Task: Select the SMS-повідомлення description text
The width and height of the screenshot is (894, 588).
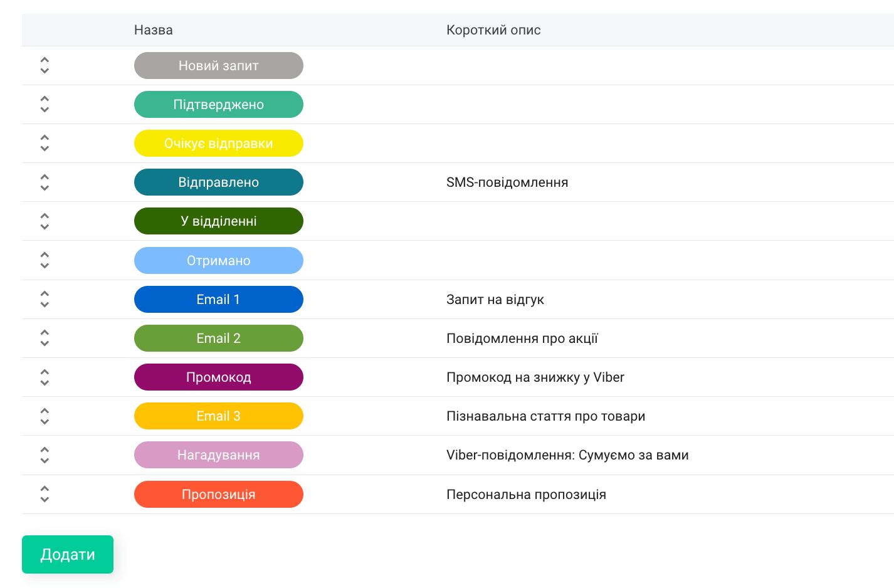Action: pyautogui.click(x=507, y=182)
